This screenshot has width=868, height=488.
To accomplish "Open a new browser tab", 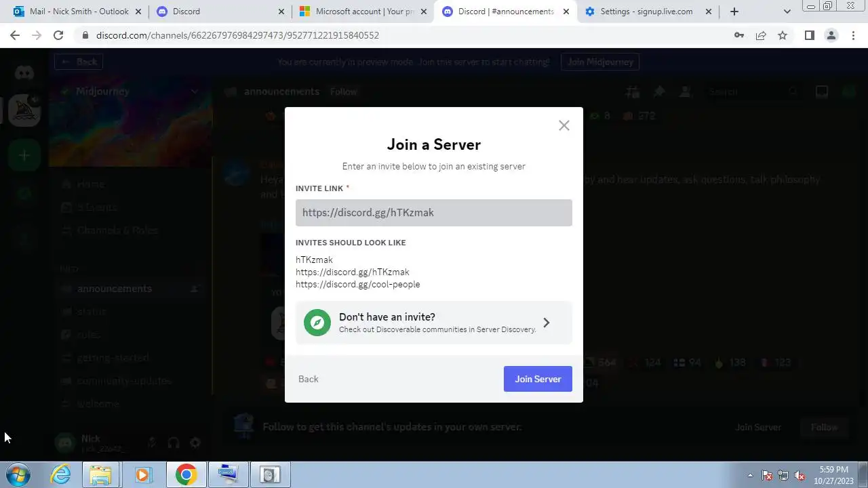I will (734, 12).
